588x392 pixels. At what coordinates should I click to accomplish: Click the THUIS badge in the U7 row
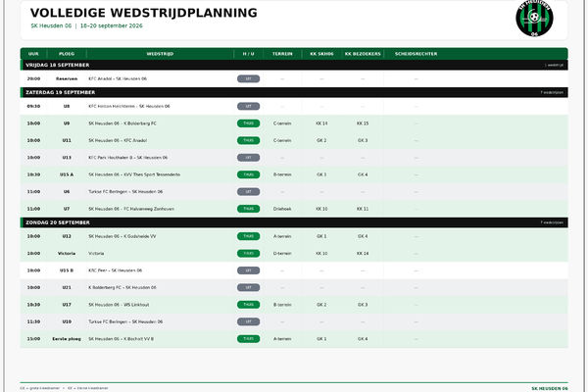(248, 209)
